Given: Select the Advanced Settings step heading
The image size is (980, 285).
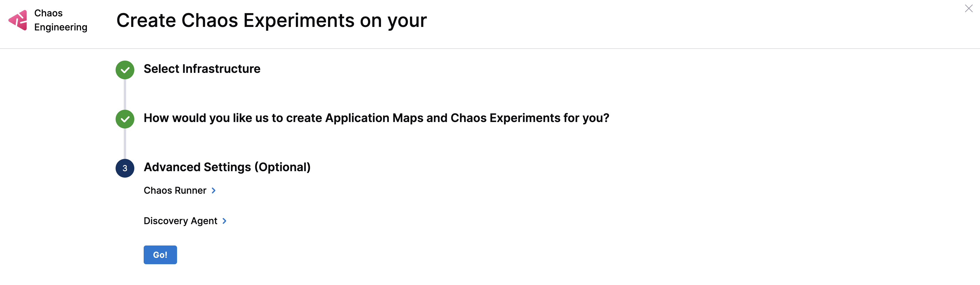Looking at the screenshot, I should point(227,167).
